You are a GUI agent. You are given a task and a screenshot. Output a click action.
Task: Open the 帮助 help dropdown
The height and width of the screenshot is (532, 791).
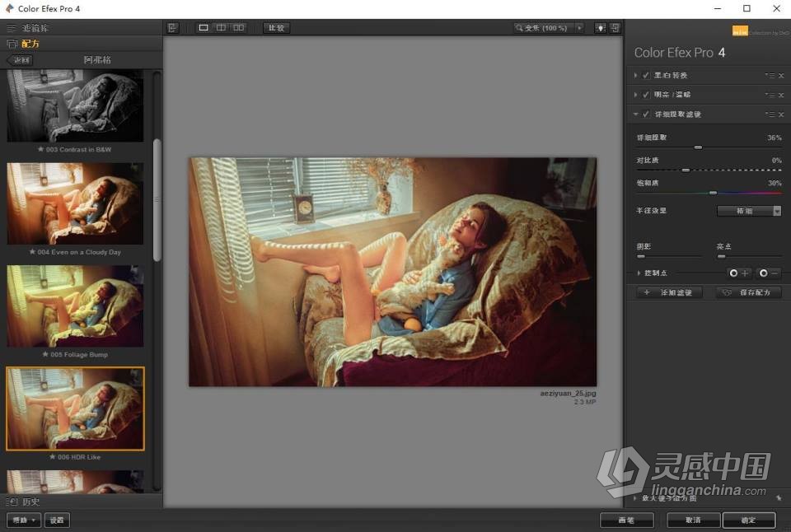pyautogui.click(x=24, y=520)
